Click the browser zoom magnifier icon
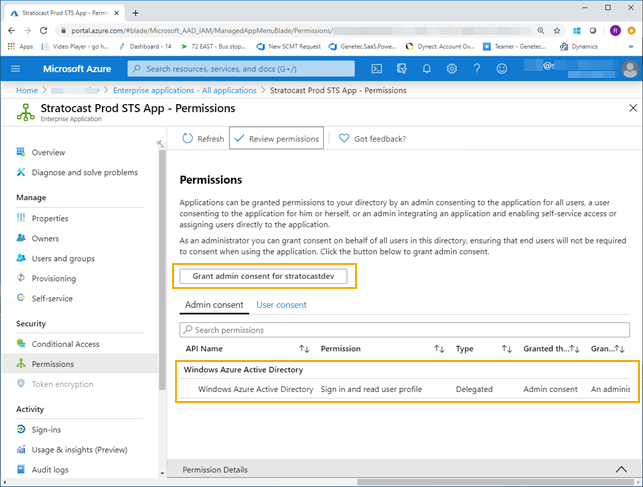Screen dimensions: 643x487 pyautogui.click(x=541, y=30)
